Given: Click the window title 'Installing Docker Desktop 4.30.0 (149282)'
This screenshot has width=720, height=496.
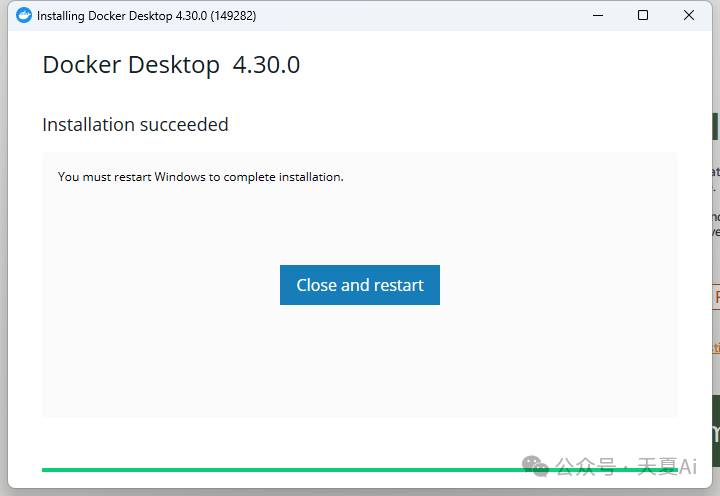Looking at the screenshot, I should pos(146,16).
